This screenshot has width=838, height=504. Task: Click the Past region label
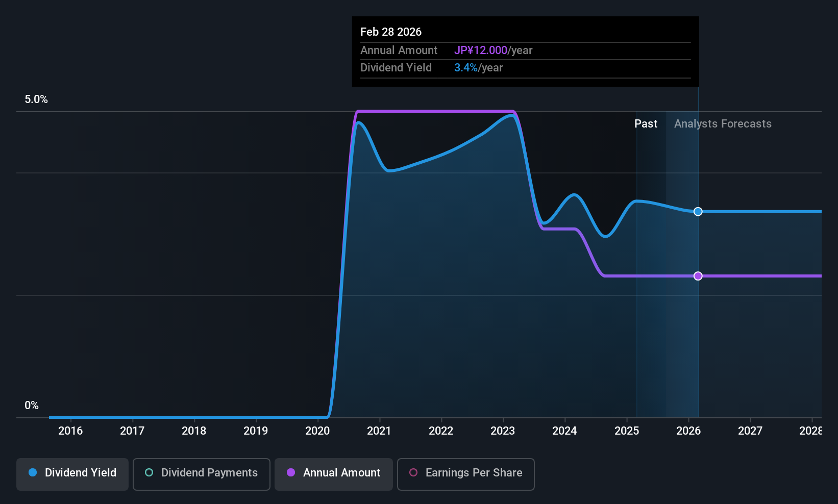(646, 124)
